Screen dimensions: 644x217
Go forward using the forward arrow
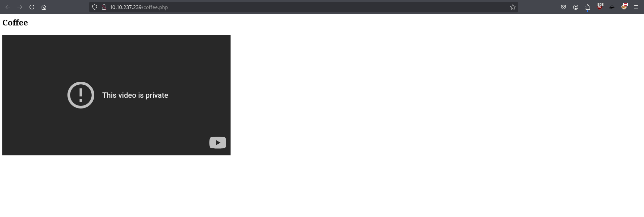(x=20, y=7)
